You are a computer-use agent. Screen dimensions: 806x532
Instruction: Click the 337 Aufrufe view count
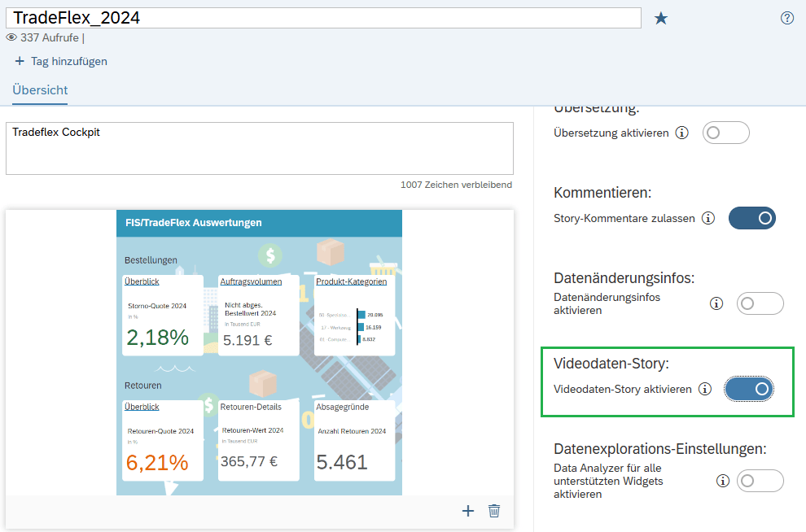[x=50, y=37]
